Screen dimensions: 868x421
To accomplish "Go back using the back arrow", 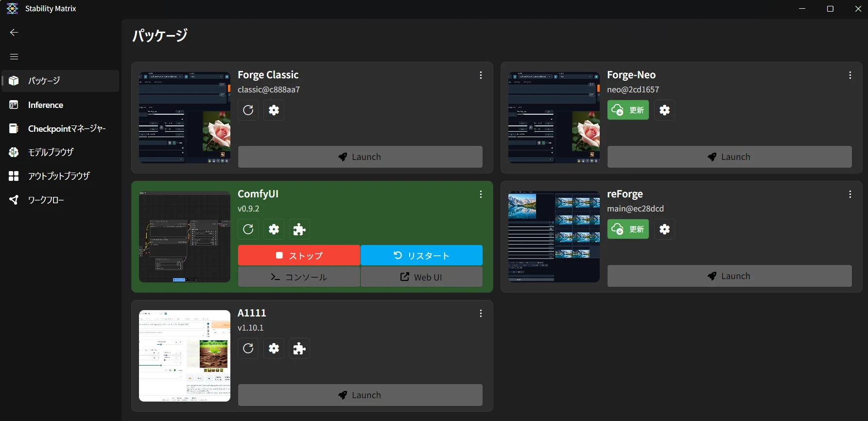I will click(14, 33).
